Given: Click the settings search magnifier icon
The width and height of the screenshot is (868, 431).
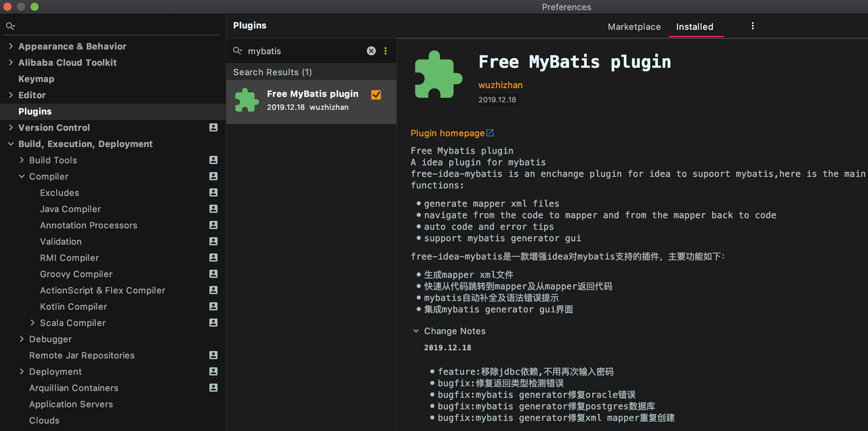Looking at the screenshot, I should (10, 26).
